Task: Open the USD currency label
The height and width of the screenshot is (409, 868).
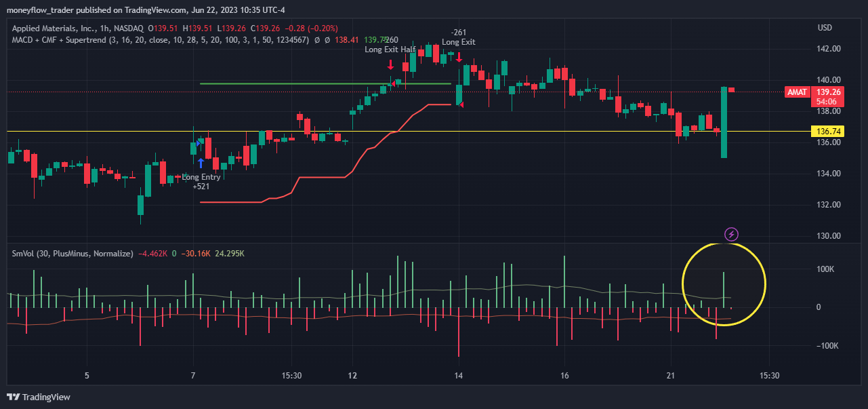Action: click(825, 28)
